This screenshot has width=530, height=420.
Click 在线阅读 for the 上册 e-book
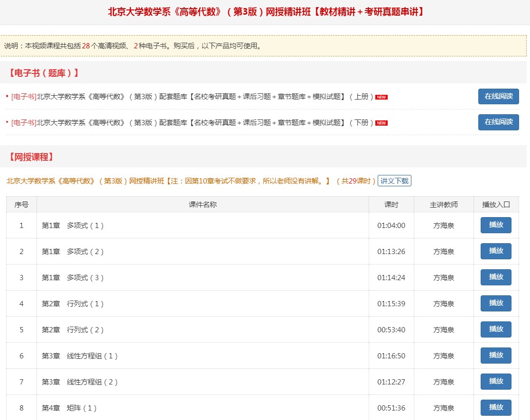click(x=498, y=97)
